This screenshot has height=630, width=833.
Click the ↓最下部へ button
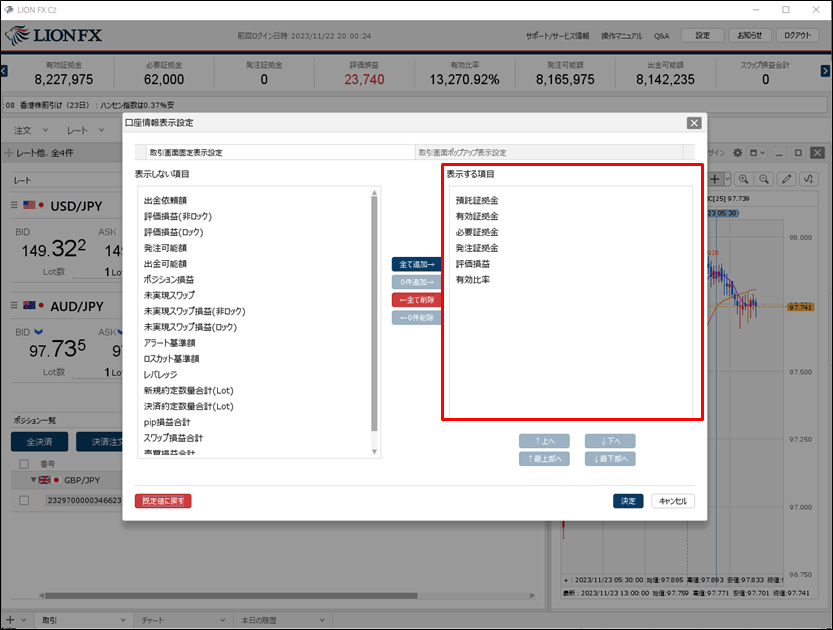610,459
